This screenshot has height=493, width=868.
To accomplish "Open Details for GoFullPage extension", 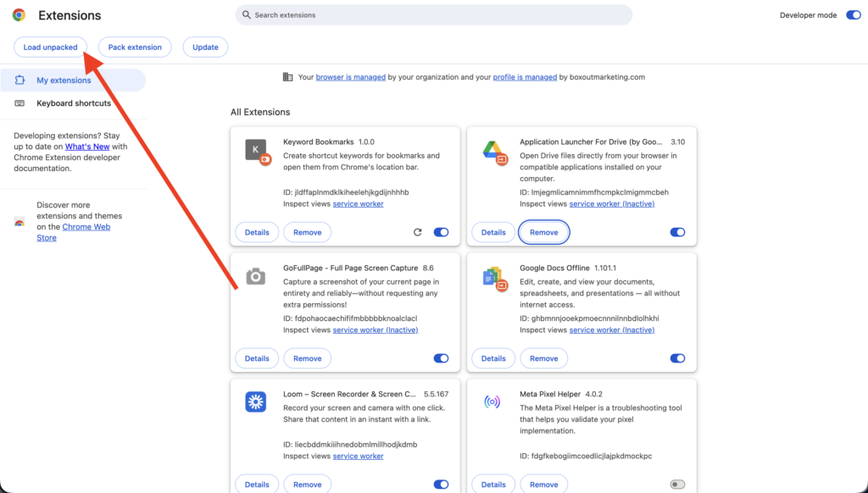I will (257, 358).
